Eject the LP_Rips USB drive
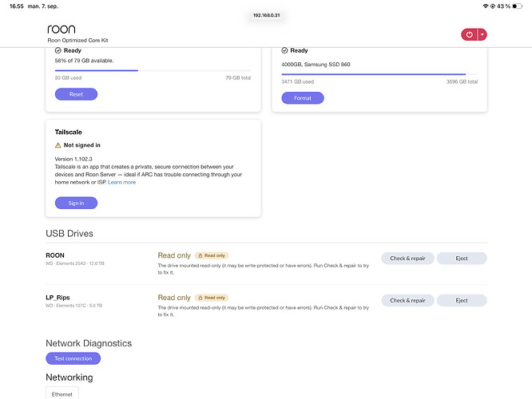Image resolution: width=532 pixels, height=399 pixels. (462, 300)
